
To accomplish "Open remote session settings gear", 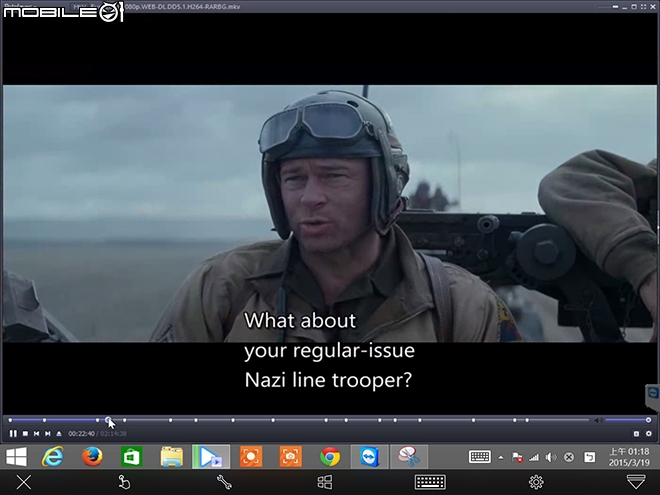I will 536,482.
